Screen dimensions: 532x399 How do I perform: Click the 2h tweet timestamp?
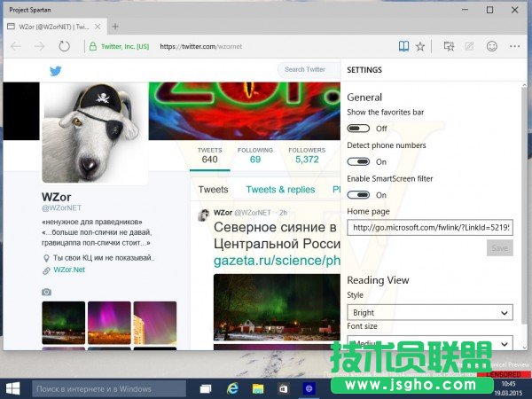point(284,213)
